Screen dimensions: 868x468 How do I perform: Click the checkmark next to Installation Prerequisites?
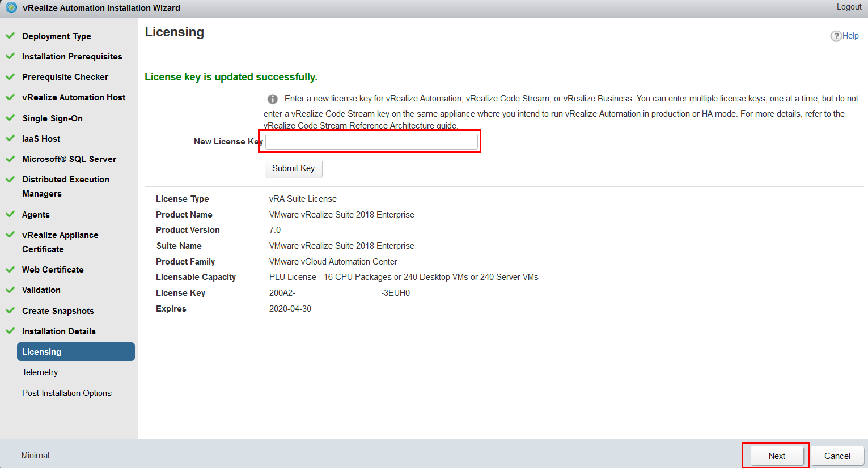pyautogui.click(x=10, y=56)
